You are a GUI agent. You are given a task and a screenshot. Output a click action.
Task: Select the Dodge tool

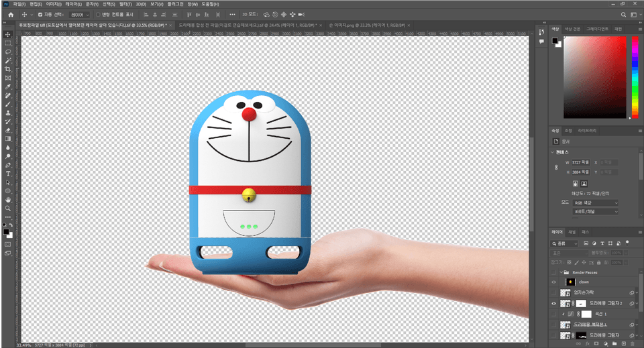point(8,156)
